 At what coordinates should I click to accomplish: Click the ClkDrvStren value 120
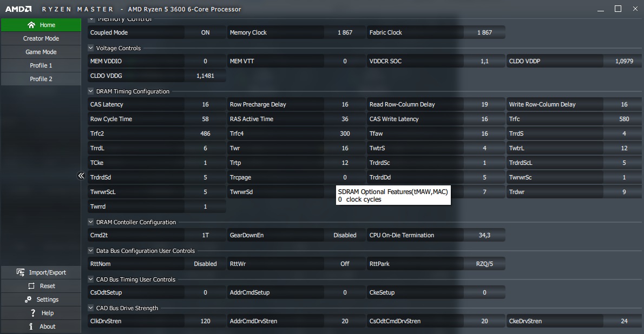click(205, 321)
